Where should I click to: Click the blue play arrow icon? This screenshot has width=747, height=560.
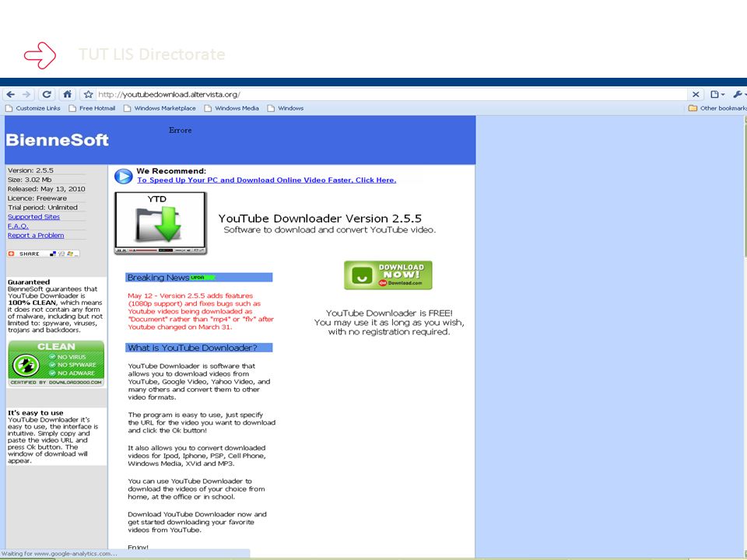[x=124, y=177]
